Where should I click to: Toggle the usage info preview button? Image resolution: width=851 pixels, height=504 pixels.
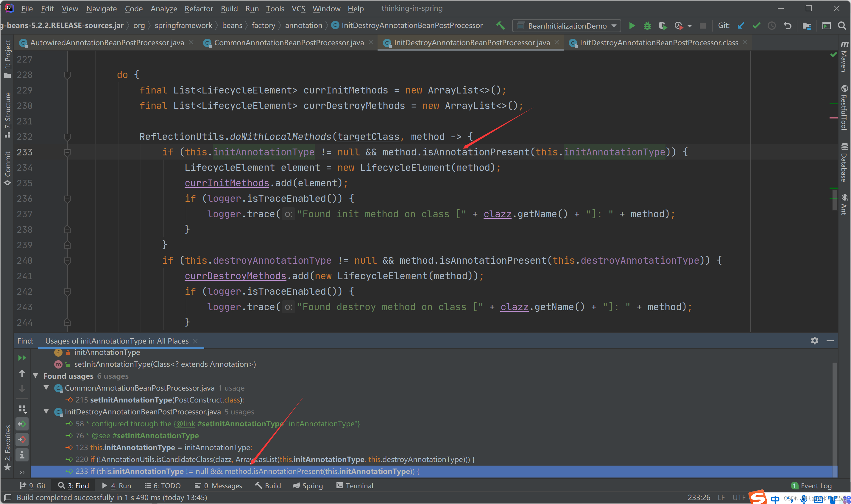tap(22, 454)
